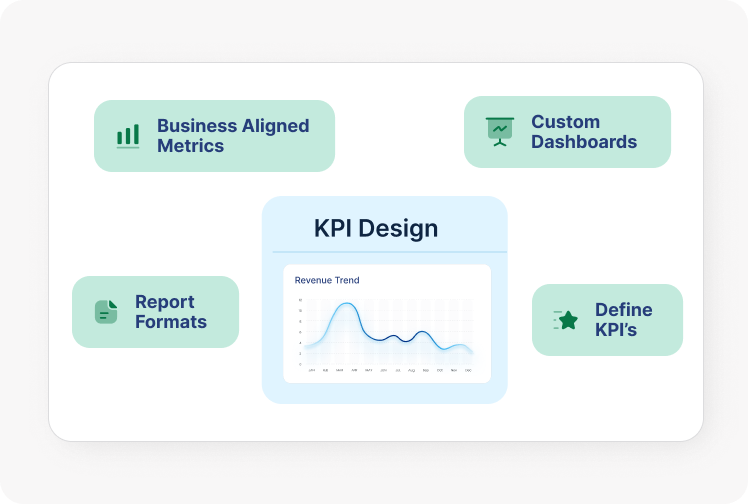748x504 pixels.
Task: Click the document icon beside Report Formats
Action: (106, 312)
